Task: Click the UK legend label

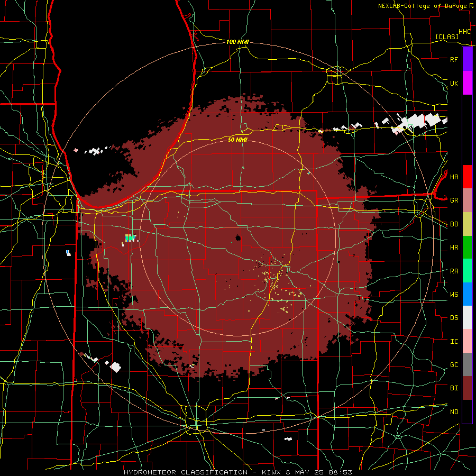Action: click(454, 83)
